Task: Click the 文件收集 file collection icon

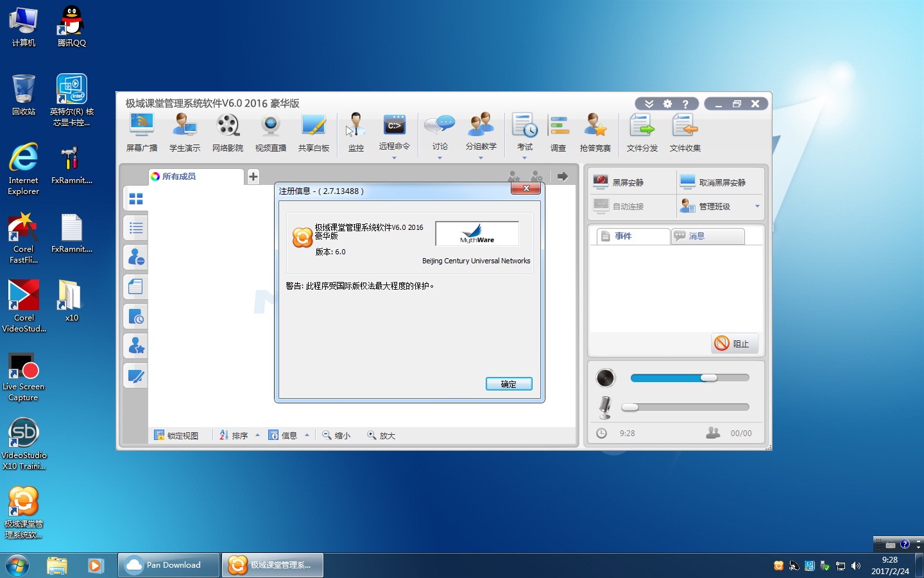Action: coord(685,132)
